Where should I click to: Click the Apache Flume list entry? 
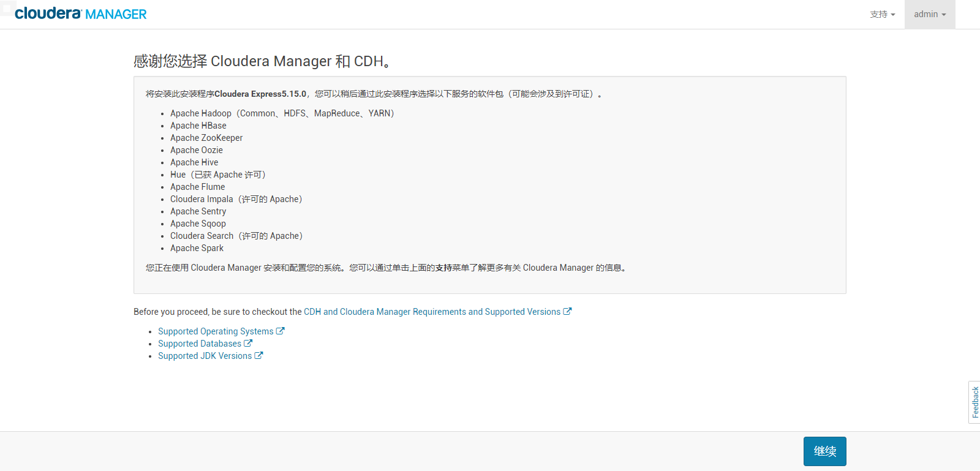pos(197,187)
